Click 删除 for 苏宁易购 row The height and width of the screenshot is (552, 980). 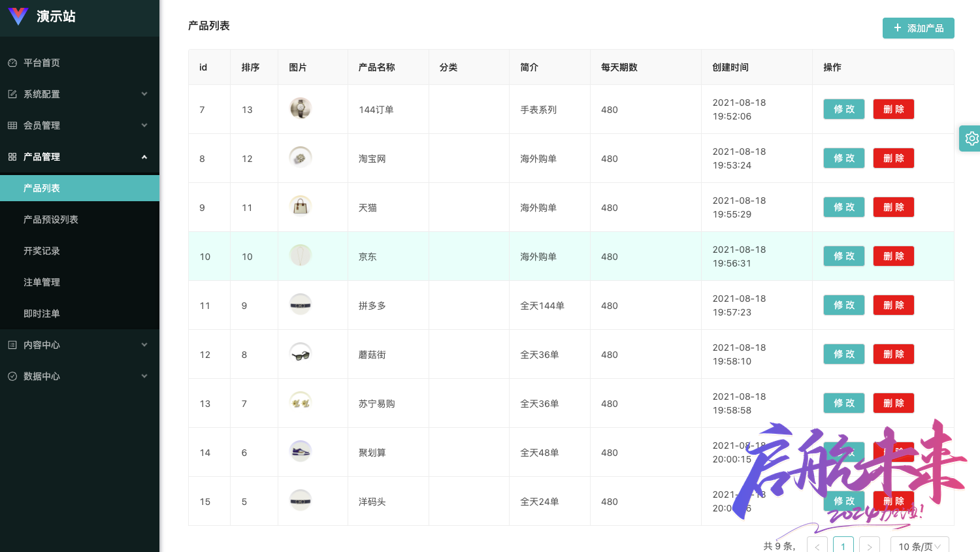(894, 403)
